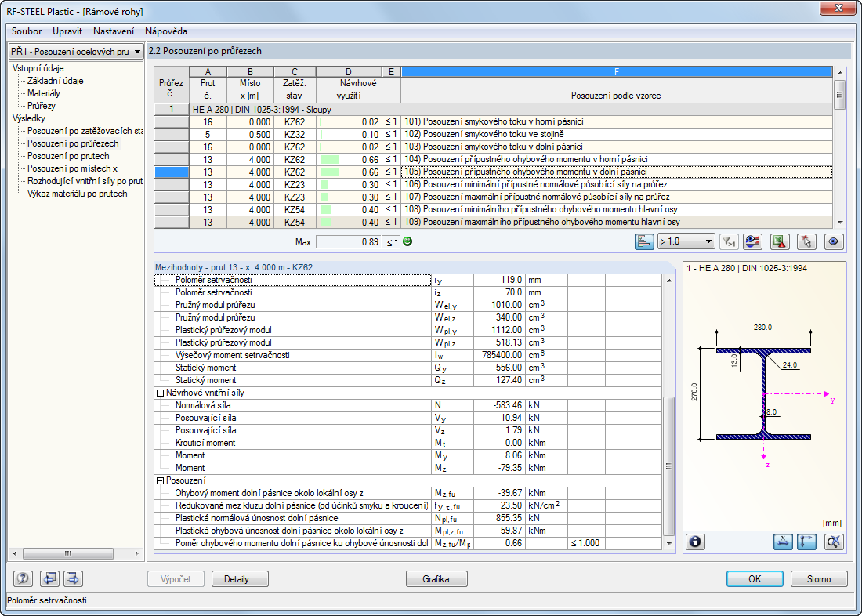The width and height of the screenshot is (862, 616).
Task: Click the help question-mark icon
Action: click(x=23, y=578)
